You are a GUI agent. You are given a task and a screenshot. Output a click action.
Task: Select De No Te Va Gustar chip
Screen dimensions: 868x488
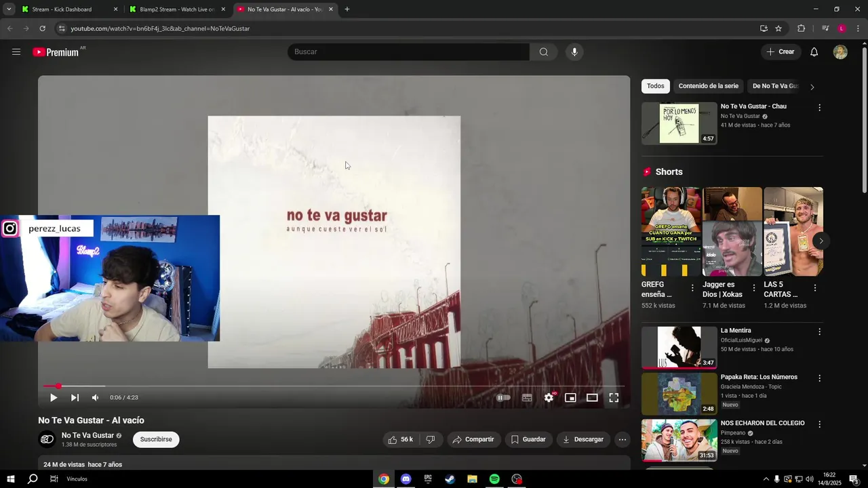[x=775, y=86]
